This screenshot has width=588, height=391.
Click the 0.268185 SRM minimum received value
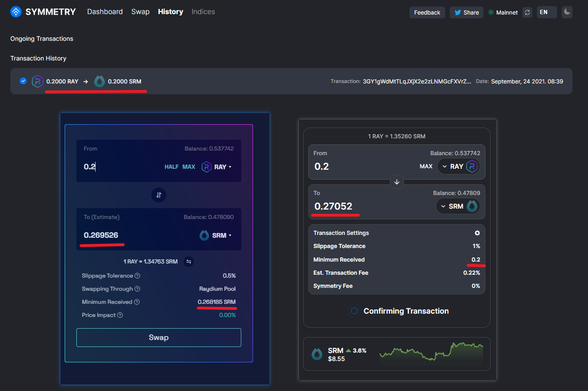tap(217, 302)
